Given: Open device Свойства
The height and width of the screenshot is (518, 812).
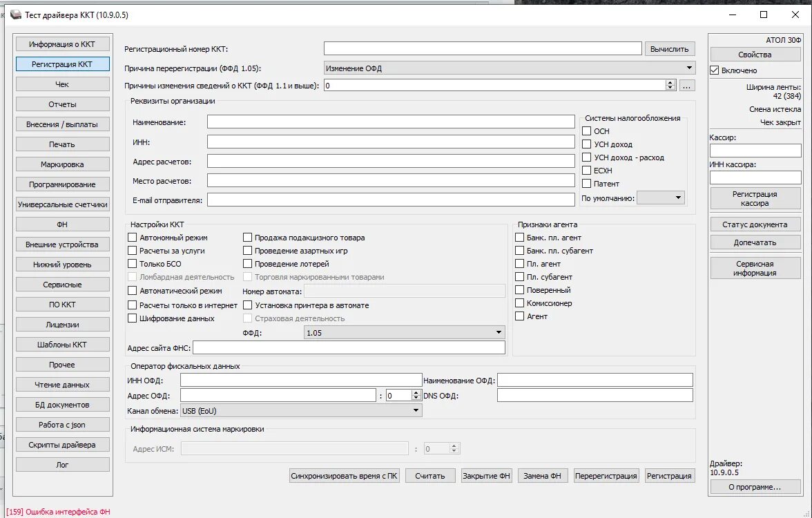Looking at the screenshot, I should pos(755,55).
